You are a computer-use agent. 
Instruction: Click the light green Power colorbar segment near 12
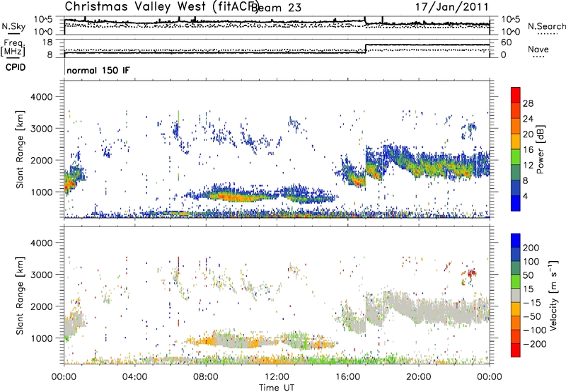[516, 156]
